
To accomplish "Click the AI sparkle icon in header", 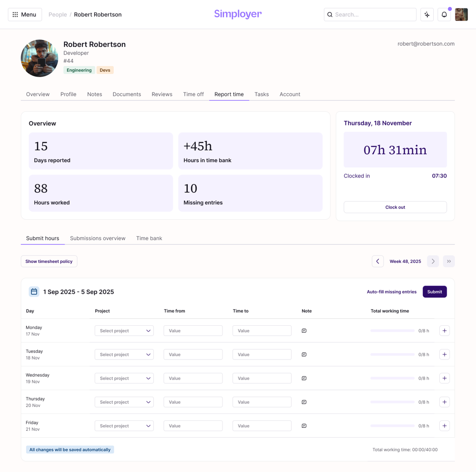I will (x=427, y=14).
